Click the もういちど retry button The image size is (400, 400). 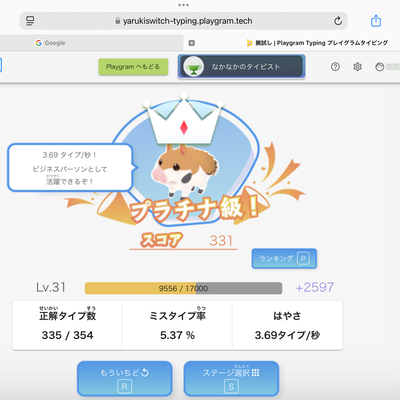click(x=125, y=379)
